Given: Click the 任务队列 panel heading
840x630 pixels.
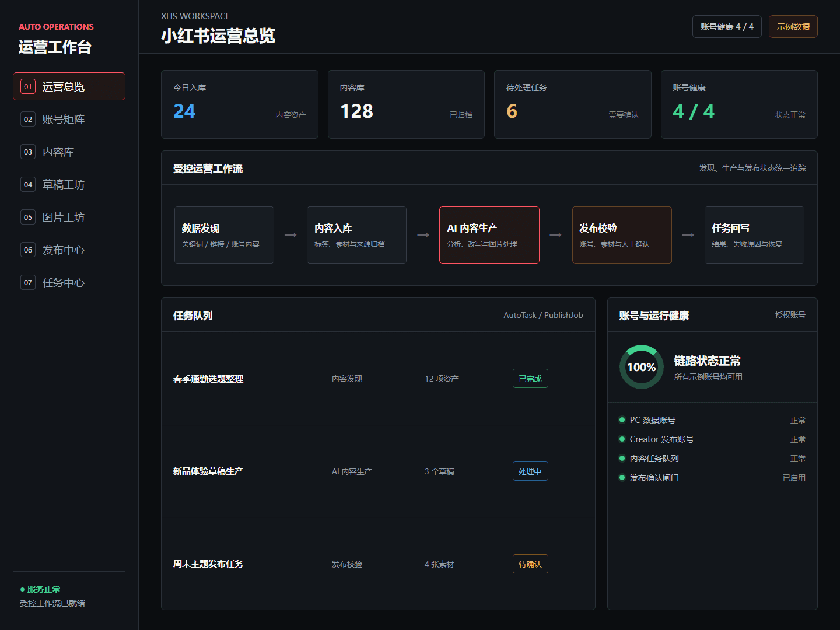Looking at the screenshot, I should pyautogui.click(x=193, y=316).
